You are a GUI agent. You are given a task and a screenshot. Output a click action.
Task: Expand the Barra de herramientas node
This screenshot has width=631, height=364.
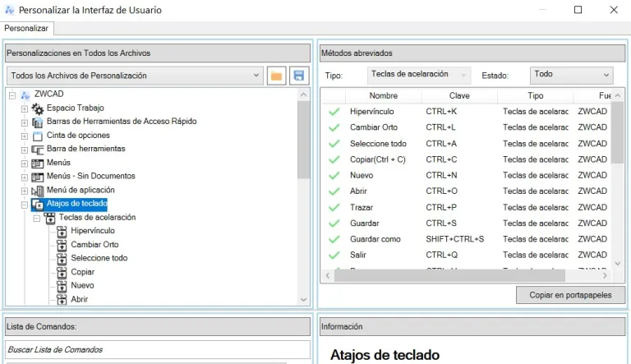pyautogui.click(x=25, y=150)
